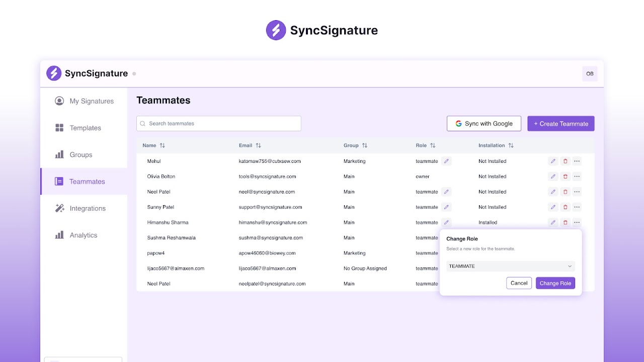Click Sushma Reshamwala name cell
The image size is (644, 362).
tap(171, 238)
